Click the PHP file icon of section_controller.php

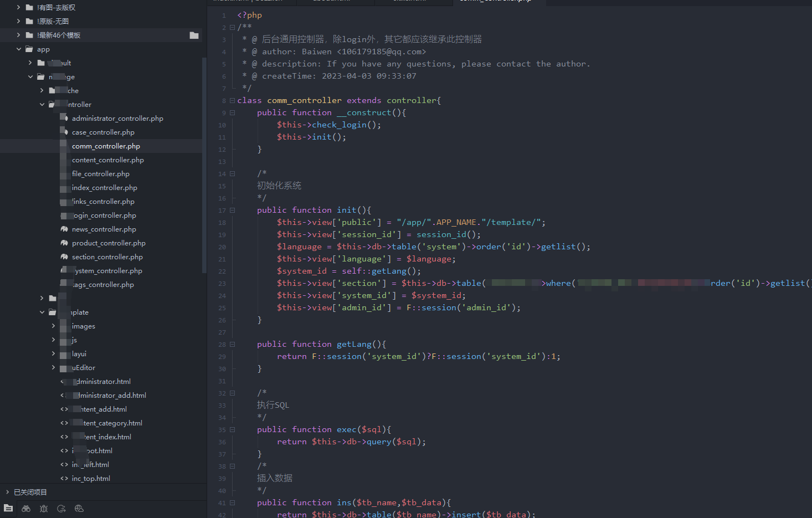click(65, 257)
